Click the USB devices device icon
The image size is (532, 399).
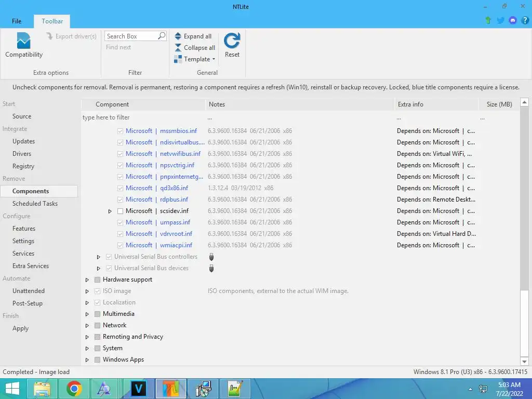211,269
